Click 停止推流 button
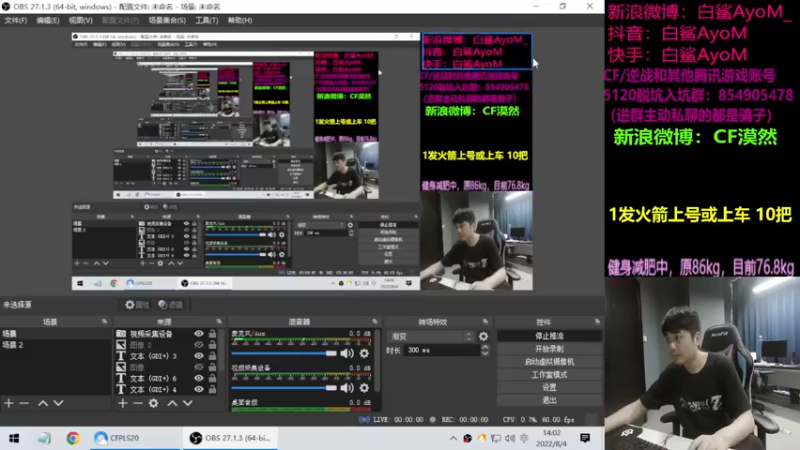Image resolution: width=800 pixels, height=450 pixels. pyautogui.click(x=549, y=336)
